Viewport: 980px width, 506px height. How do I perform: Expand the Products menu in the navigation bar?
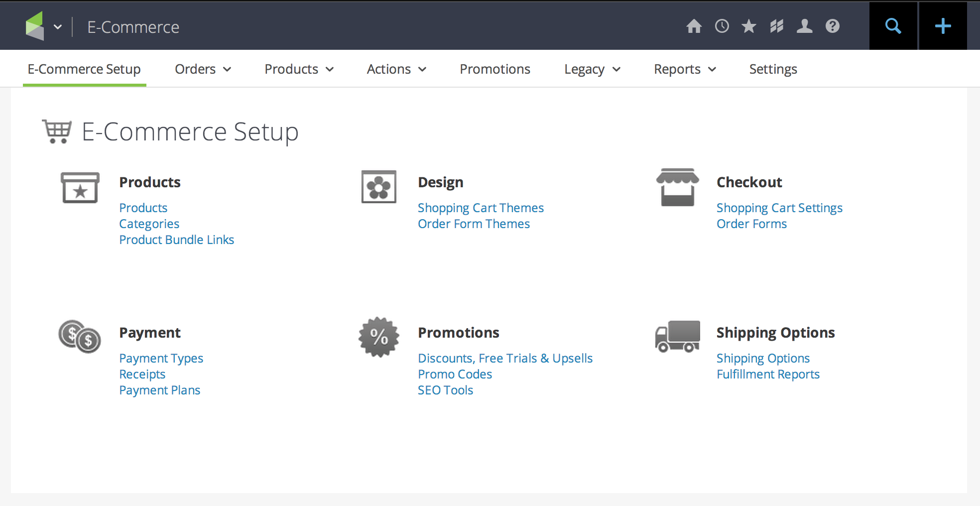pos(299,69)
